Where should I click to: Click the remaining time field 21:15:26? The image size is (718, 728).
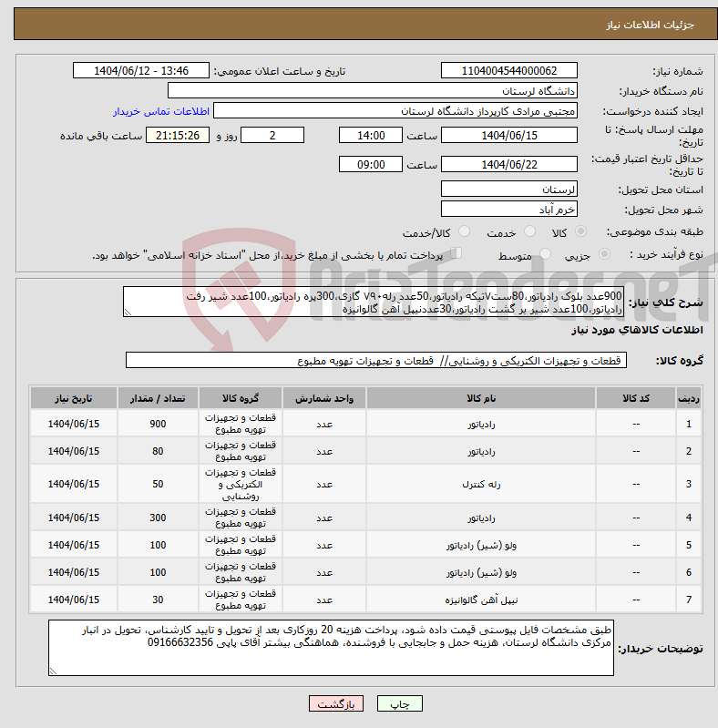178,135
